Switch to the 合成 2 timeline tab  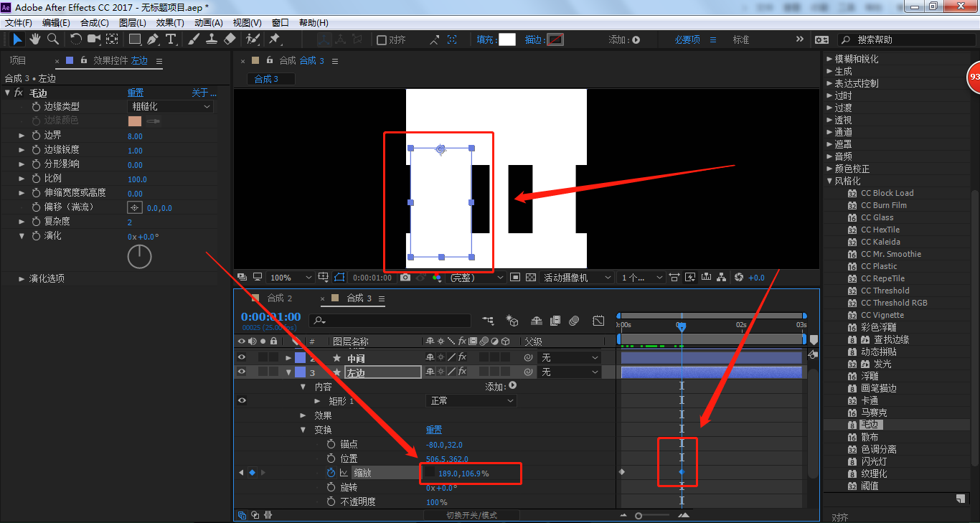click(x=279, y=298)
